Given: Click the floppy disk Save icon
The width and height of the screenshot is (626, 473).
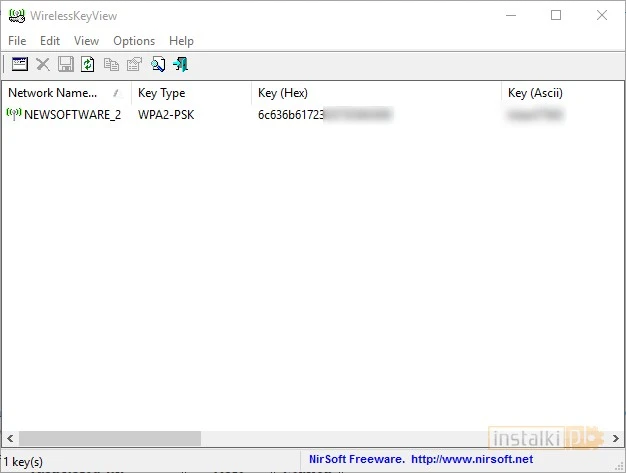Looking at the screenshot, I should (x=66, y=64).
